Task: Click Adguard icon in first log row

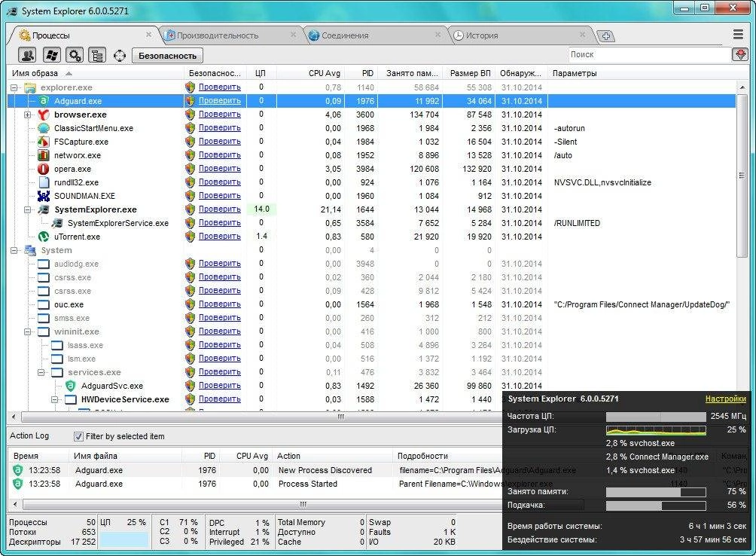Action: [x=18, y=470]
